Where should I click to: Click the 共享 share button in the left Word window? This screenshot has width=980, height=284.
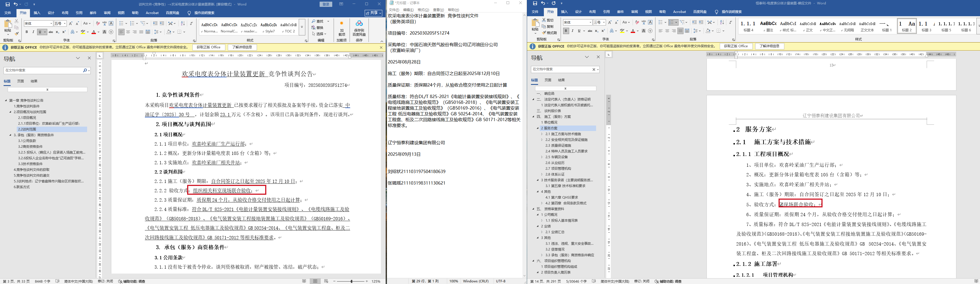pos(373,13)
